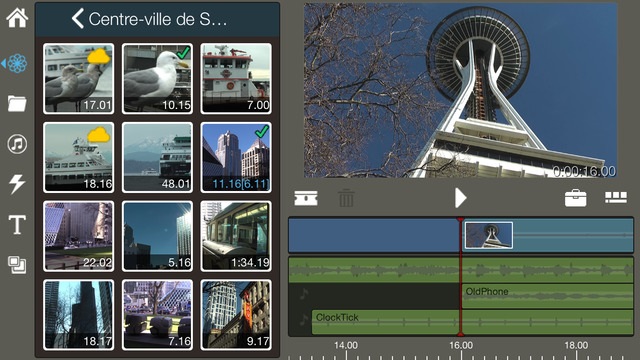Choose the 1:34.19 monorail station clip
This screenshot has height=360, width=640.
[x=236, y=236]
